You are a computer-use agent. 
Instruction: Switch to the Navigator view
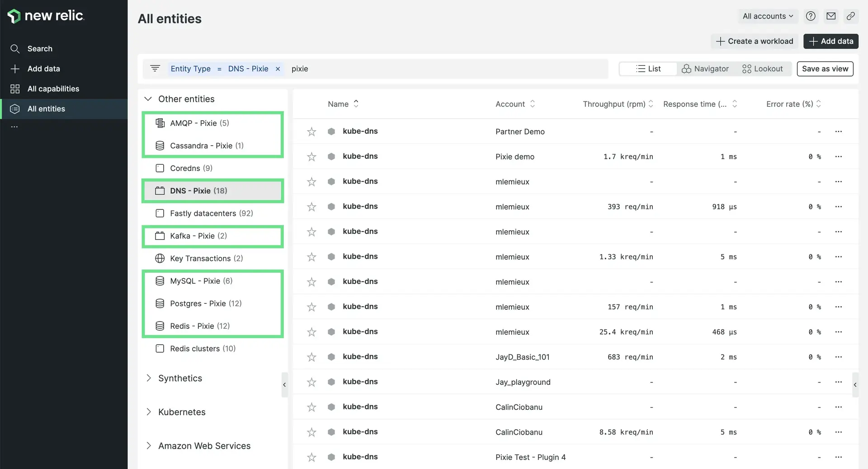coord(705,69)
